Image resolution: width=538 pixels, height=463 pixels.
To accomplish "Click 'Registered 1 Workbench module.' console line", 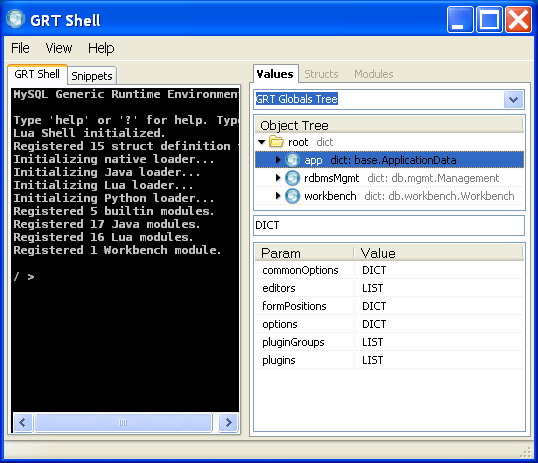I will click(x=117, y=250).
